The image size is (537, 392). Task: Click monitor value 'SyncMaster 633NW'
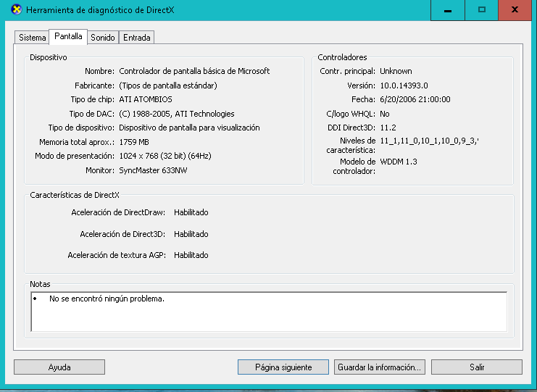153,170
